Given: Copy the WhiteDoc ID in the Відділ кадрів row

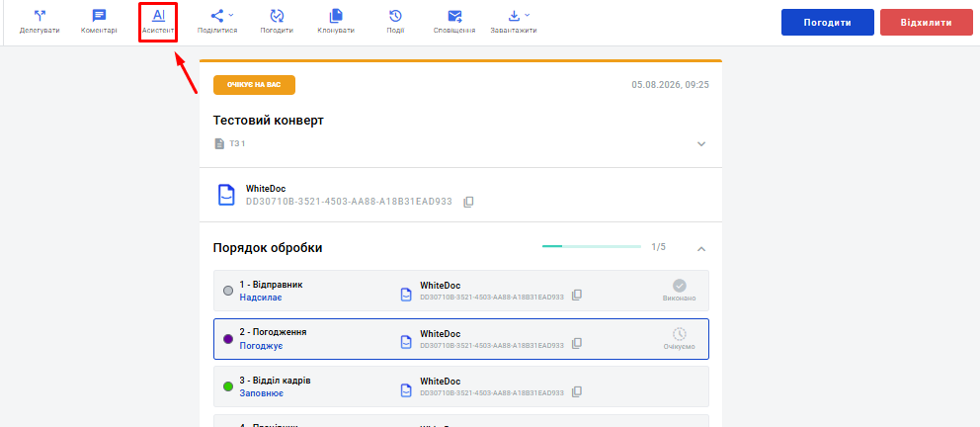Looking at the screenshot, I should pyautogui.click(x=578, y=391).
